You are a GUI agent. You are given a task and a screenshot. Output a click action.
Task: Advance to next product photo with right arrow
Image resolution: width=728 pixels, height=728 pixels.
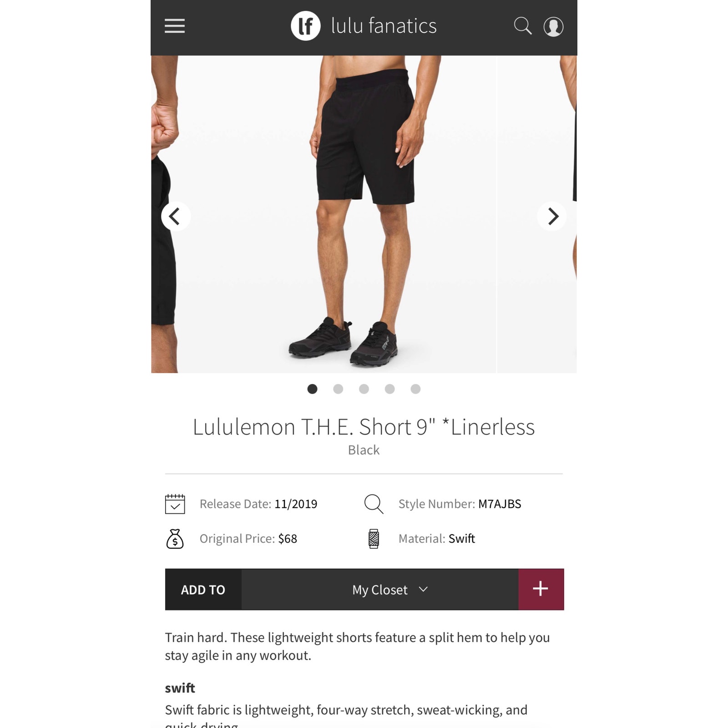pos(552,216)
